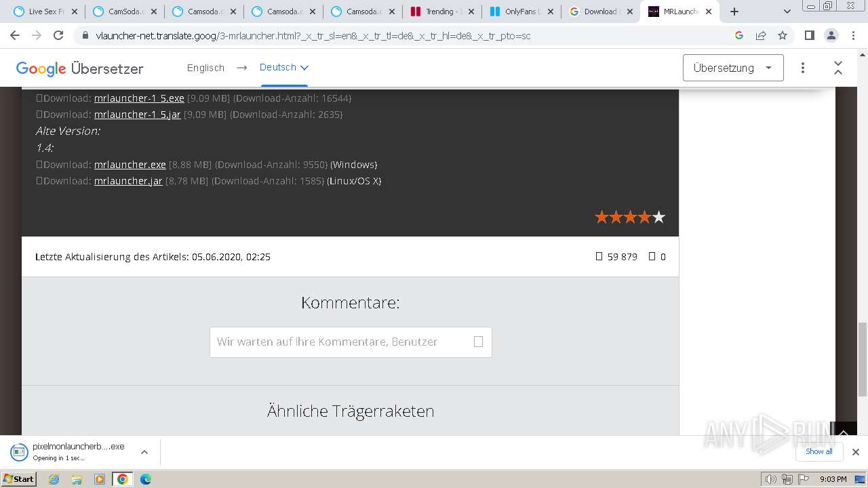The width and height of the screenshot is (868, 488).
Task: Click the taskbar clock showing 9:03 PM
Action: (x=833, y=479)
